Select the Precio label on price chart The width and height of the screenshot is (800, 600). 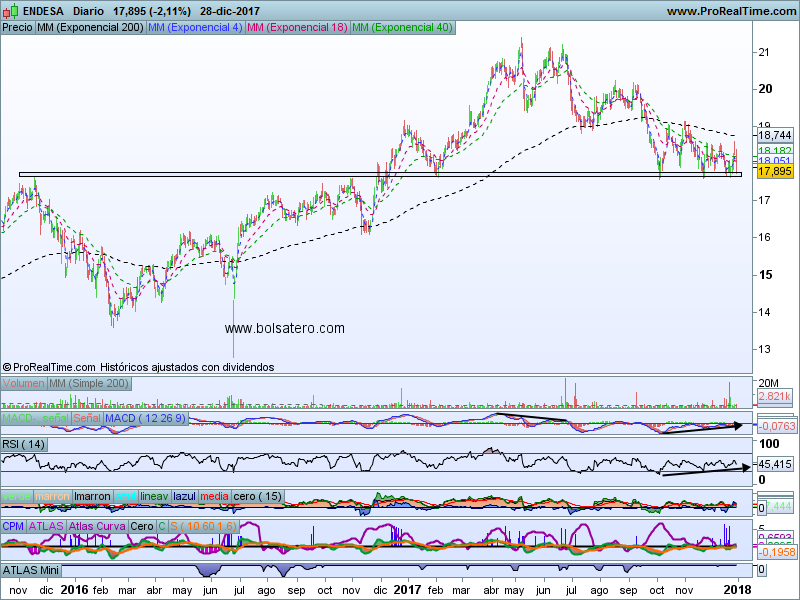tap(17, 27)
